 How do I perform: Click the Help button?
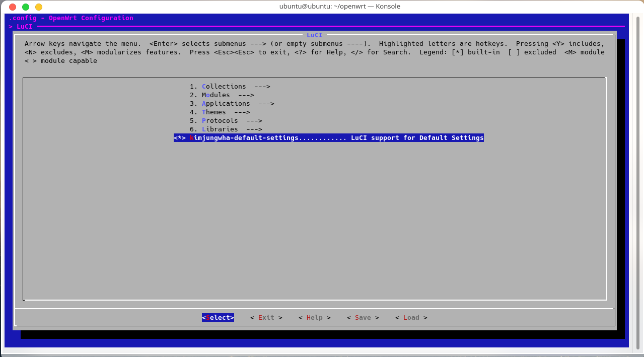[315, 318]
